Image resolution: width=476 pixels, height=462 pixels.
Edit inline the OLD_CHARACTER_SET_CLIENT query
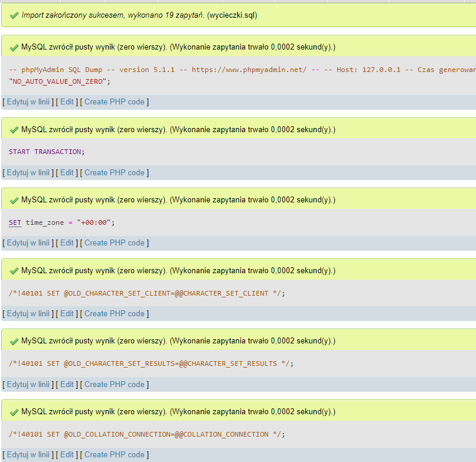click(x=28, y=313)
